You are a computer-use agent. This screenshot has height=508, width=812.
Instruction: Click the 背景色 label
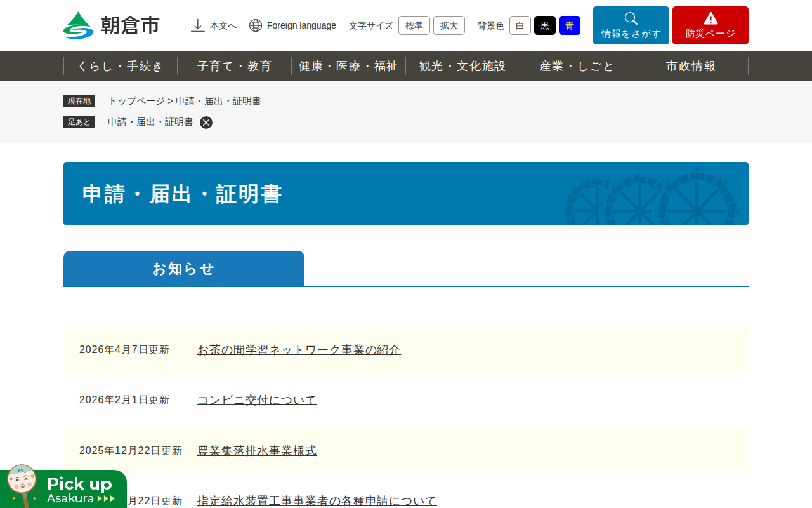coord(491,25)
